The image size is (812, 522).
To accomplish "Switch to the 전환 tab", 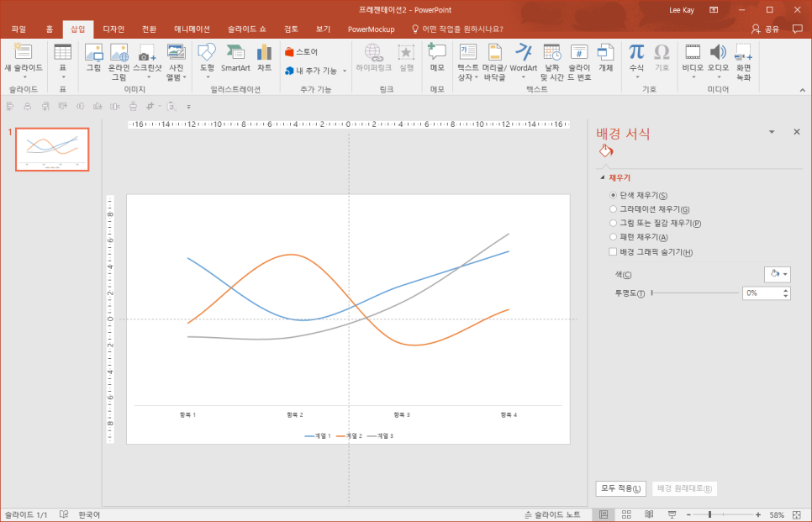I will tap(149, 29).
